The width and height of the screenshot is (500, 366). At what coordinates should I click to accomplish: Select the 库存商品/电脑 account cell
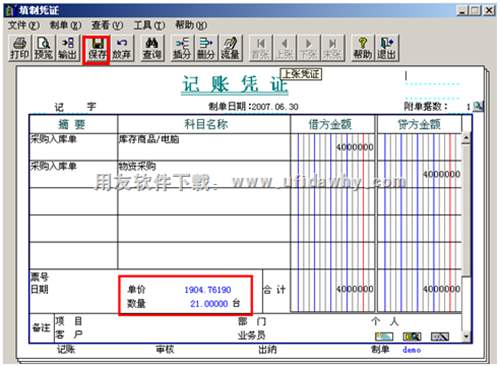pyautogui.click(x=204, y=147)
